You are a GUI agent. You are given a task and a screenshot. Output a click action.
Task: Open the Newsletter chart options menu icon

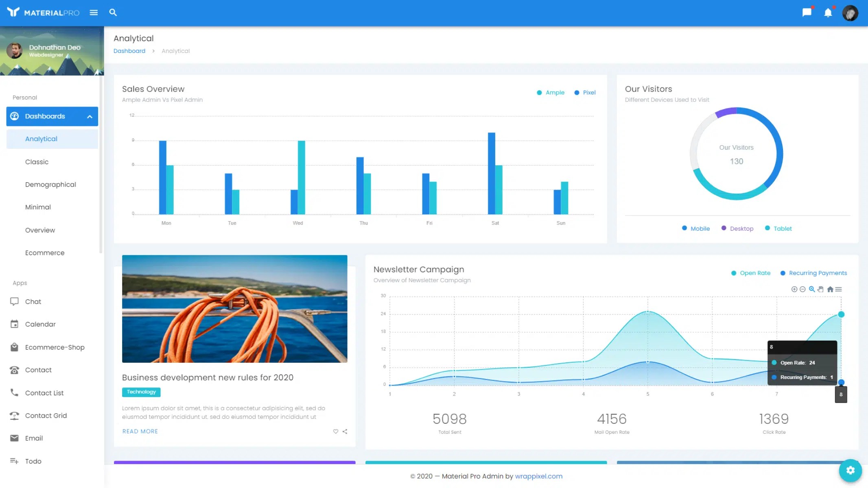[x=839, y=289]
